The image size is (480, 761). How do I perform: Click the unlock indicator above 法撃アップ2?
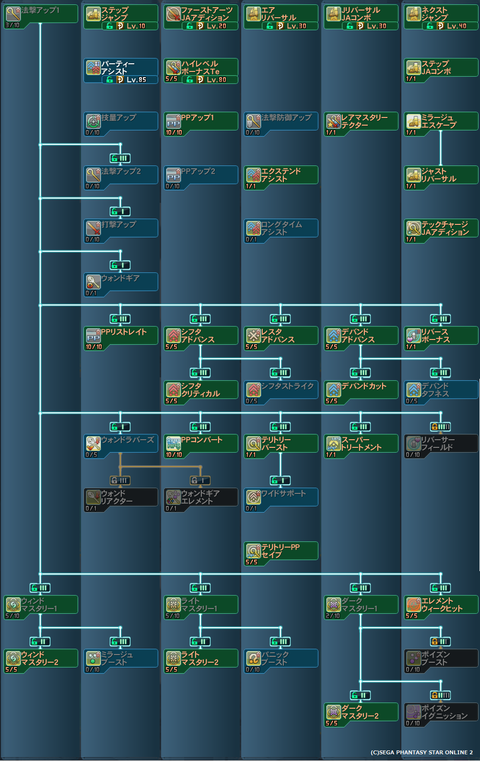point(120,158)
